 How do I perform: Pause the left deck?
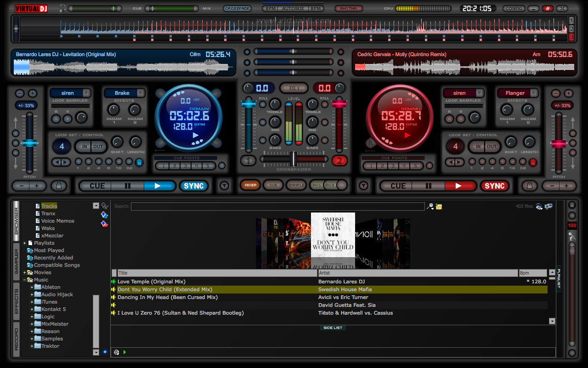pyautogui.click(x=128, y=186)
